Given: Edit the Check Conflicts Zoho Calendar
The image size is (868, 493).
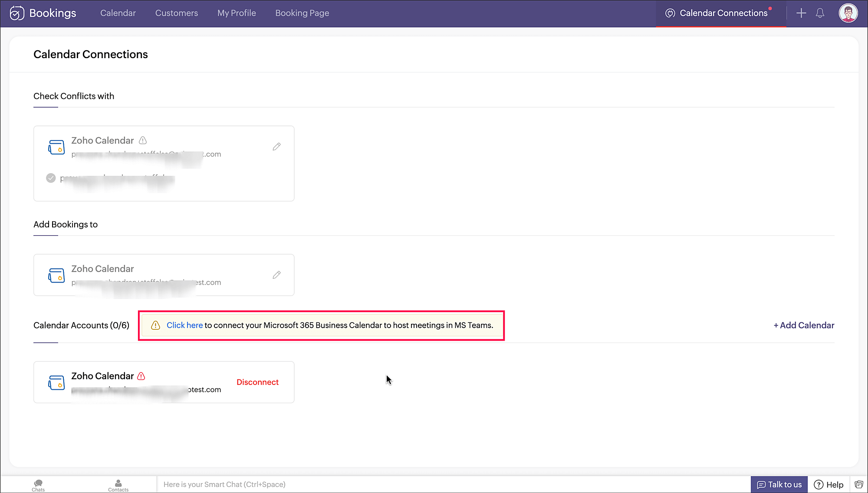Looking at the screenshot, I should click(276, 147).
